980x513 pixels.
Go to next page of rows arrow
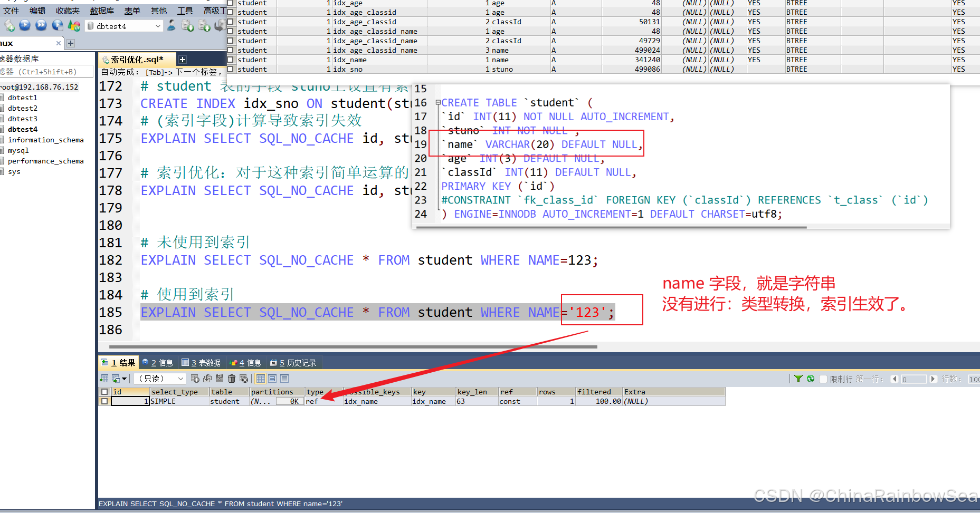click(x=933, y=379)
